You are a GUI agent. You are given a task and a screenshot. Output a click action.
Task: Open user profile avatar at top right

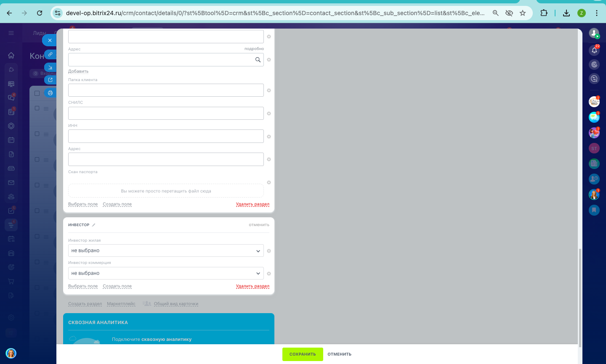[594, 33]
